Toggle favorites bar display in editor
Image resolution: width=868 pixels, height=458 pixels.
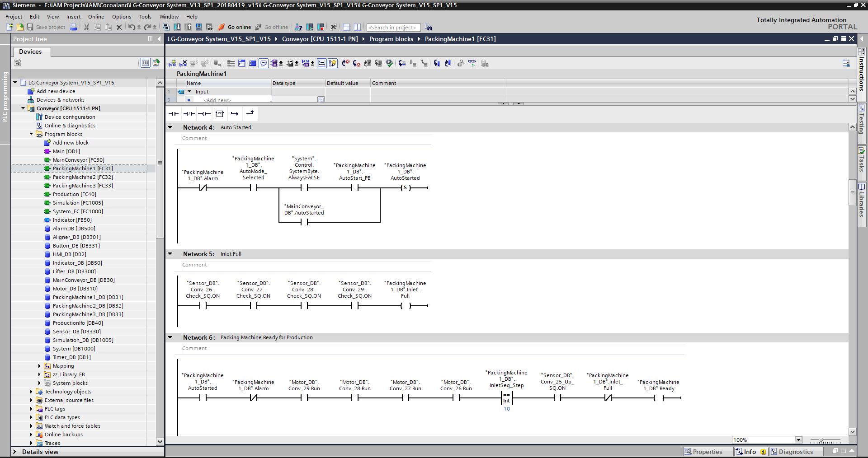click(x=333, y=64)
